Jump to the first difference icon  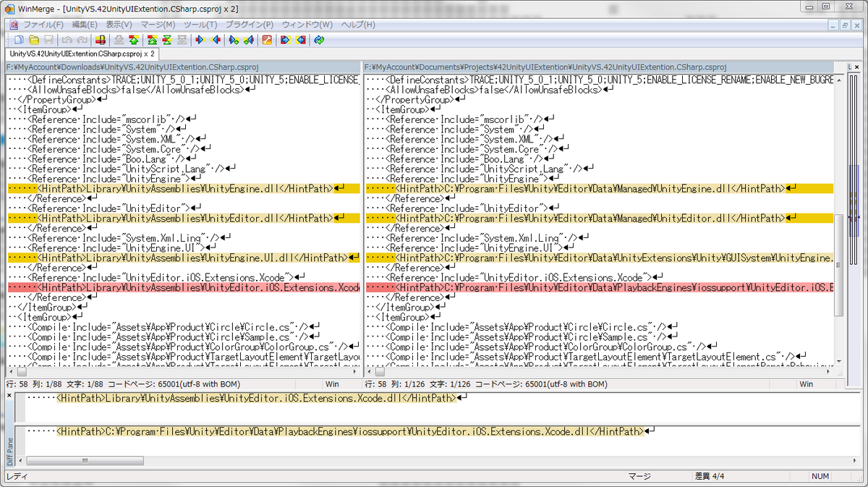(x=152, y=40)
